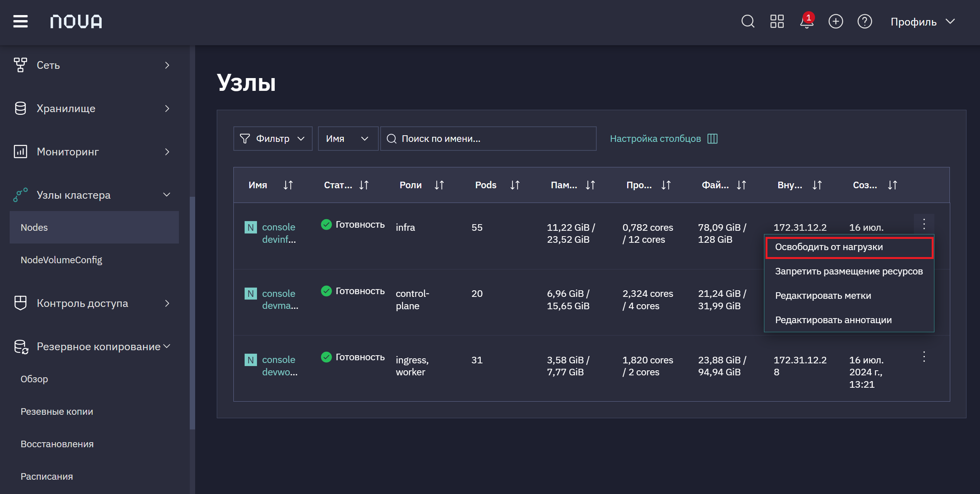Open the help question mark icon
Viewport: 980px width, 494px height.
pyautogui.click(x=864, y=21)
